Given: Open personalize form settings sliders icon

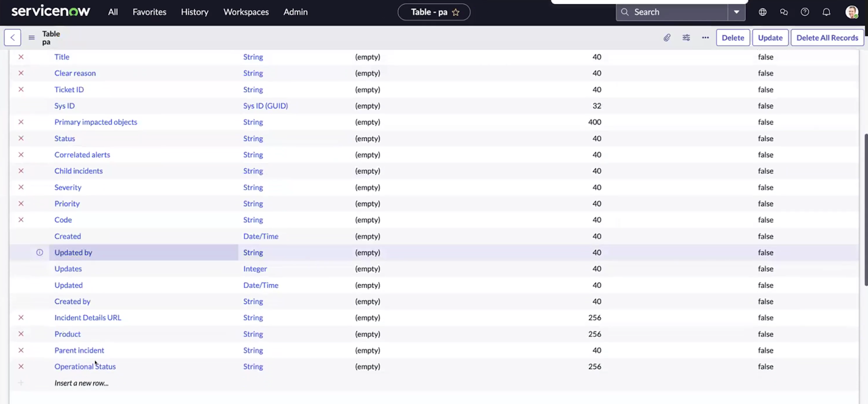Looking at the screenshot, I should coord(686,37).
